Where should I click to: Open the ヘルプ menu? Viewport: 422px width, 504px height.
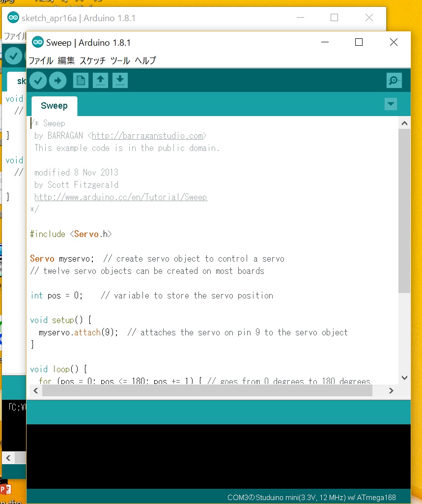(x=145, y=61)
